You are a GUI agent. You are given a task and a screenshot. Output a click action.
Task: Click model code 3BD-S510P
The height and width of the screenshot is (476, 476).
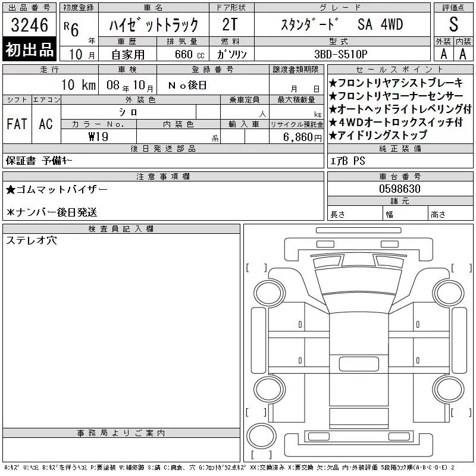coord(341,54)
